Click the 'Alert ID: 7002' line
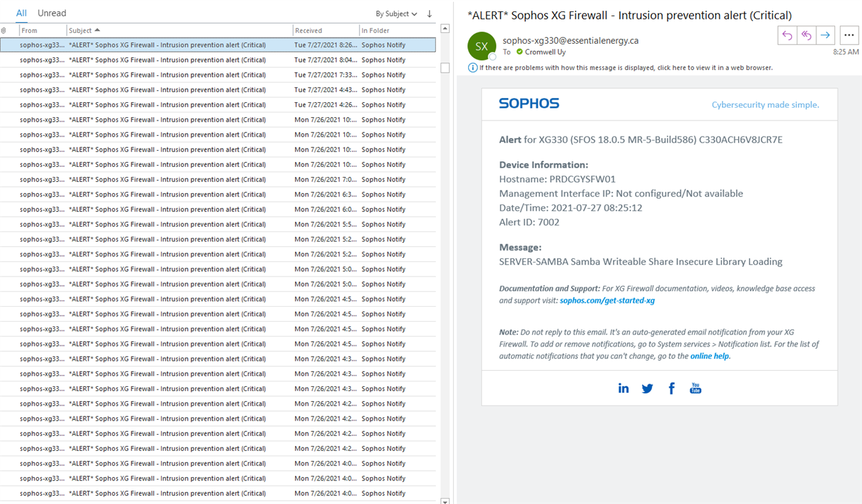Image resolution: width=862 pixels, height=504 pixels. (x=529, y=222)
